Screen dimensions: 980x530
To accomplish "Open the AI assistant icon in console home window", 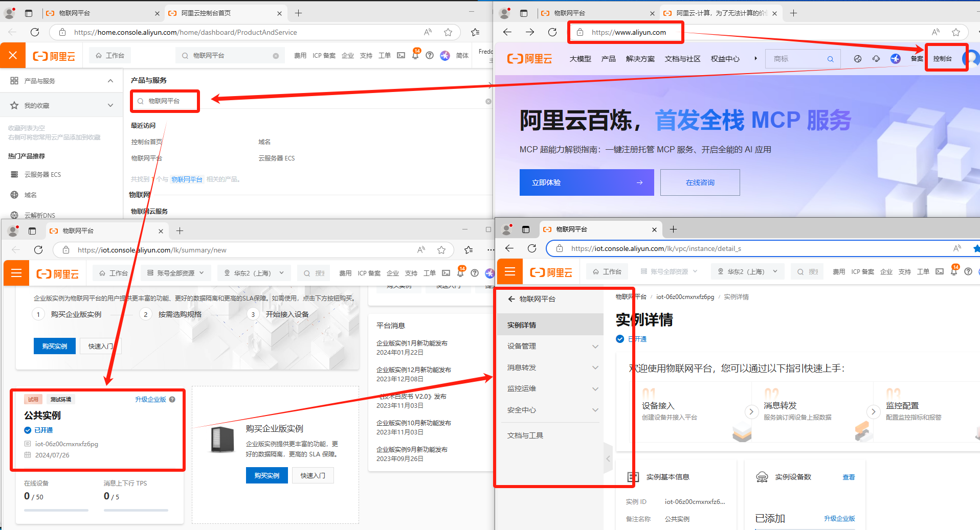I will tap(445, 55).
